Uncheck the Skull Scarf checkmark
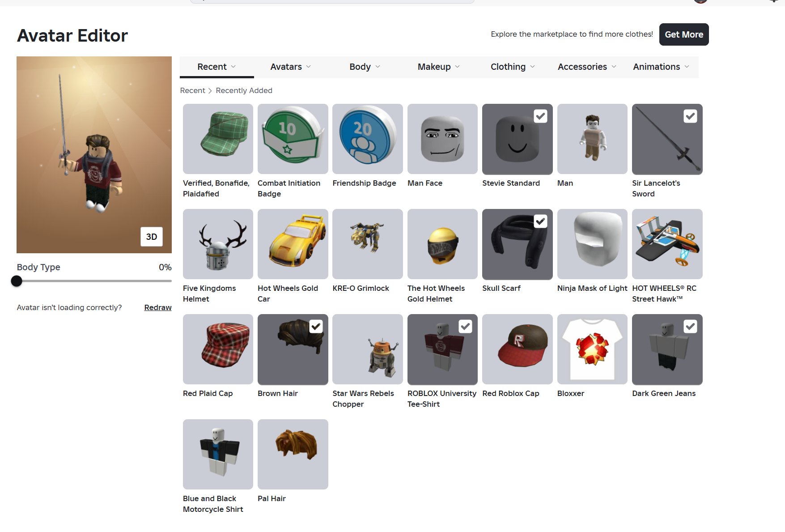 [541, 221]
